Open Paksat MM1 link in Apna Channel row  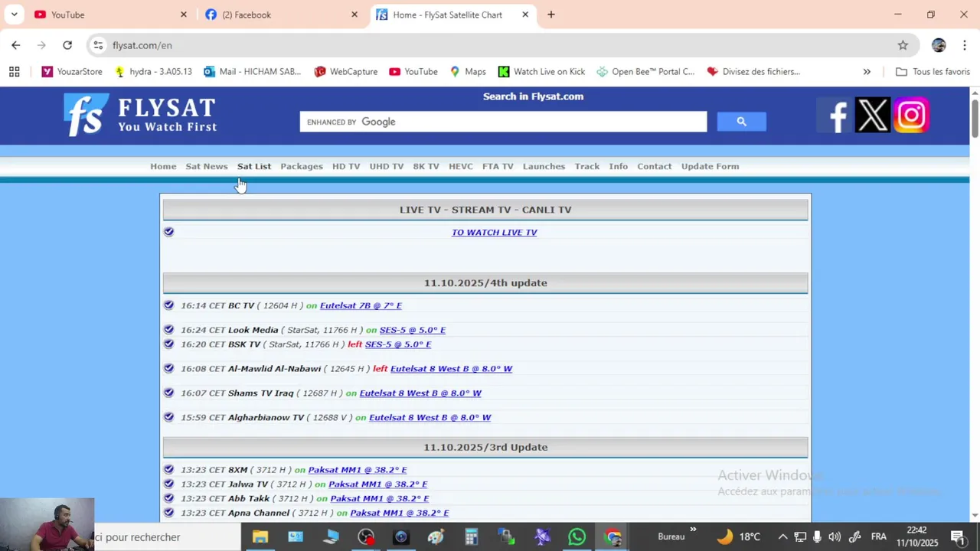click(400, 514)
